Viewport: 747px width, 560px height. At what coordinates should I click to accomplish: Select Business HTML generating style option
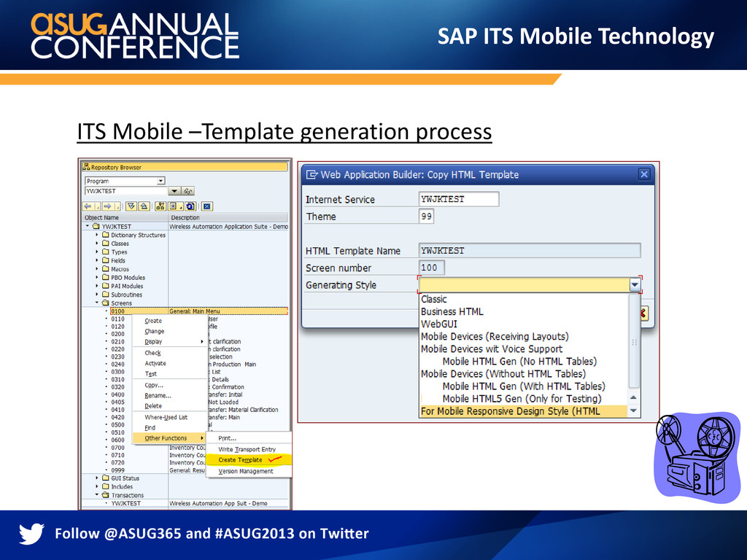(x=523, y=311)
